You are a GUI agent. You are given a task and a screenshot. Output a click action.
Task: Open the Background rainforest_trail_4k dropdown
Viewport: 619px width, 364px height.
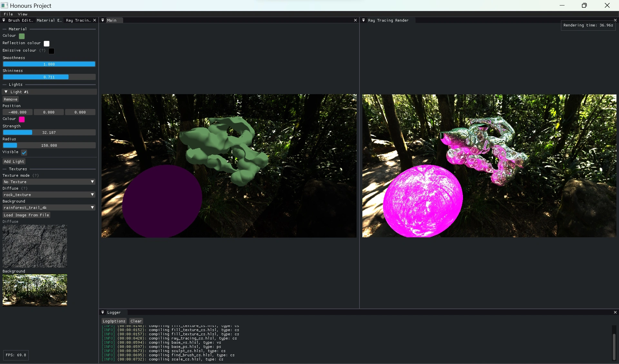click(49, 208)
